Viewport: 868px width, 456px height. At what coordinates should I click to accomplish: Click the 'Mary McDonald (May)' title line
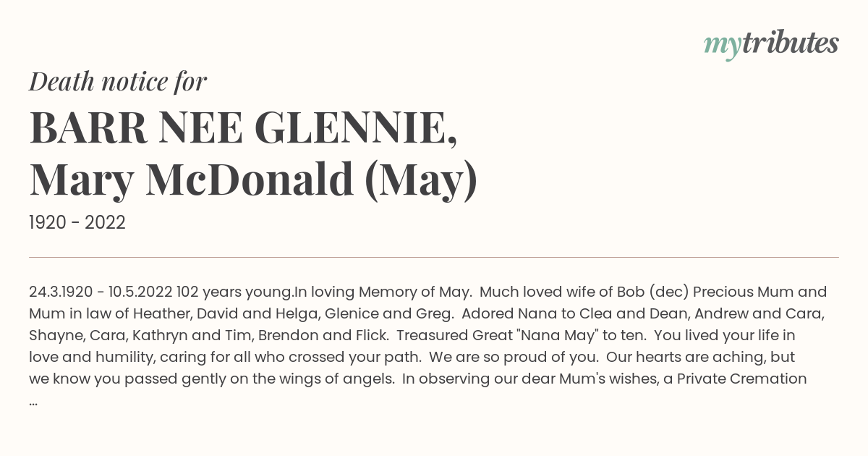[x=253, y=180]
